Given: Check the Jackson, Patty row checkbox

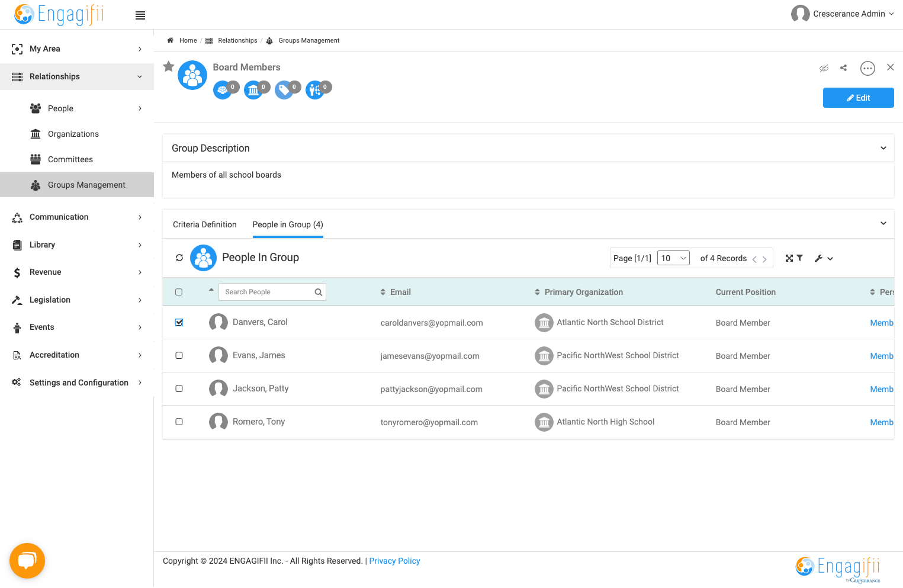Looking at the screenshot, I should point(179,388).
